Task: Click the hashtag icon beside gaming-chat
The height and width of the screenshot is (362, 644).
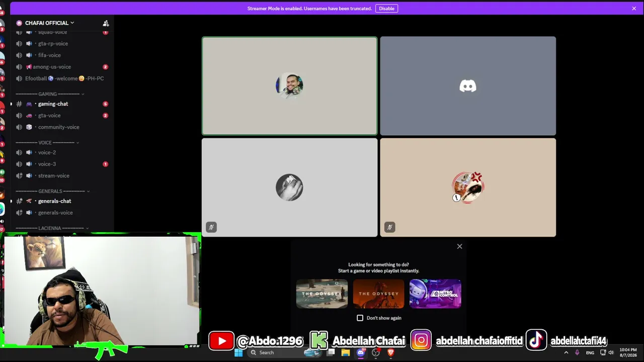Action: [x=19, y=104]
